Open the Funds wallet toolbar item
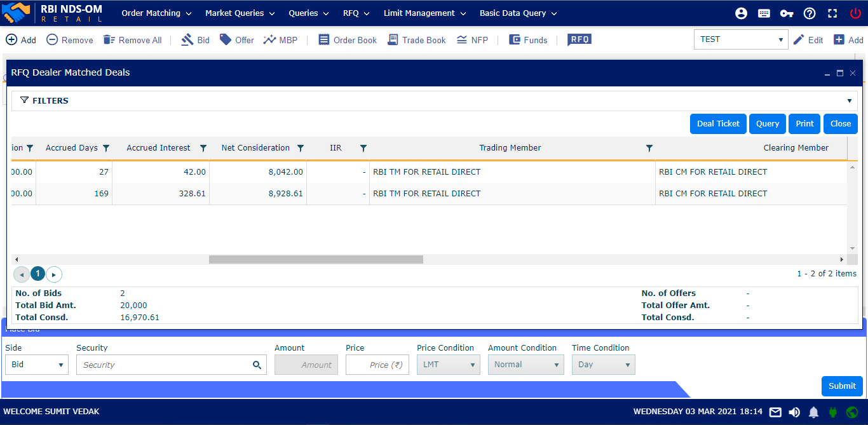This screenshot has height=425, width=868. point(528,40)
